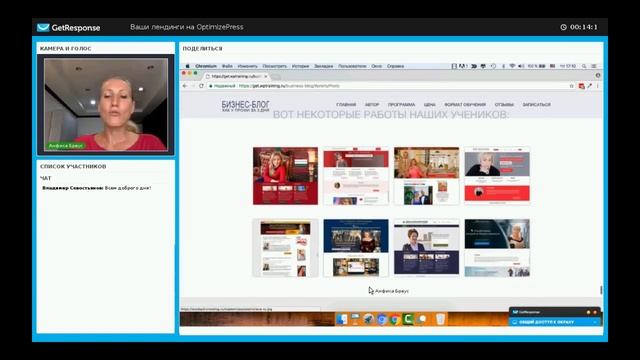Open the green Camtasia icon in the Dock

point(408,319)
